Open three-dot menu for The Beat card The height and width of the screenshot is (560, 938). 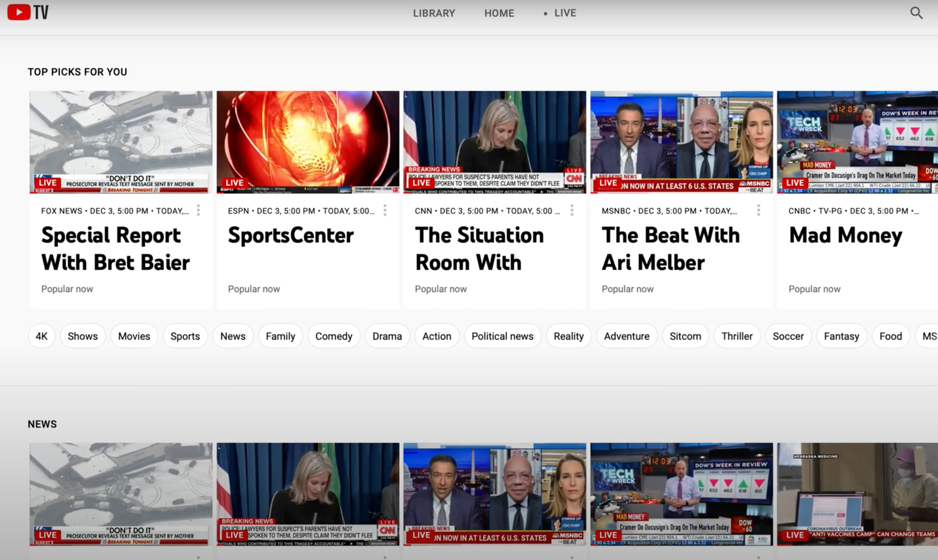(758, 210)
